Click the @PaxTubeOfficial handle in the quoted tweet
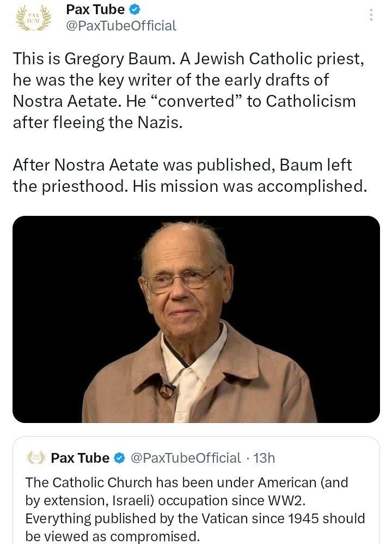This screenshot has height=544, width=392. coord(186,458)
